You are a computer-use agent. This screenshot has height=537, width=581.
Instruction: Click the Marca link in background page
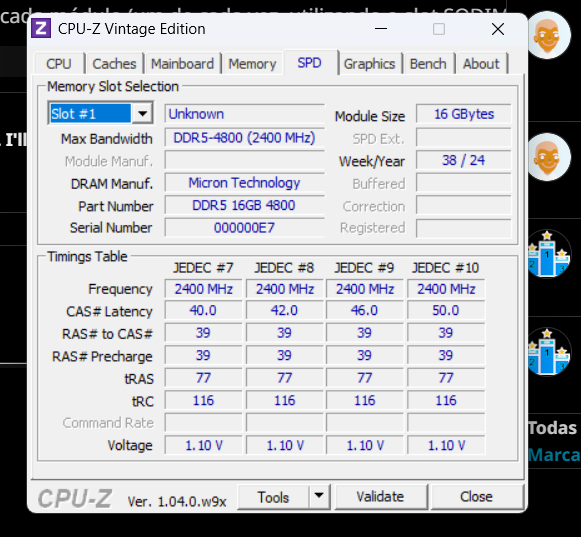coord(554,455)
